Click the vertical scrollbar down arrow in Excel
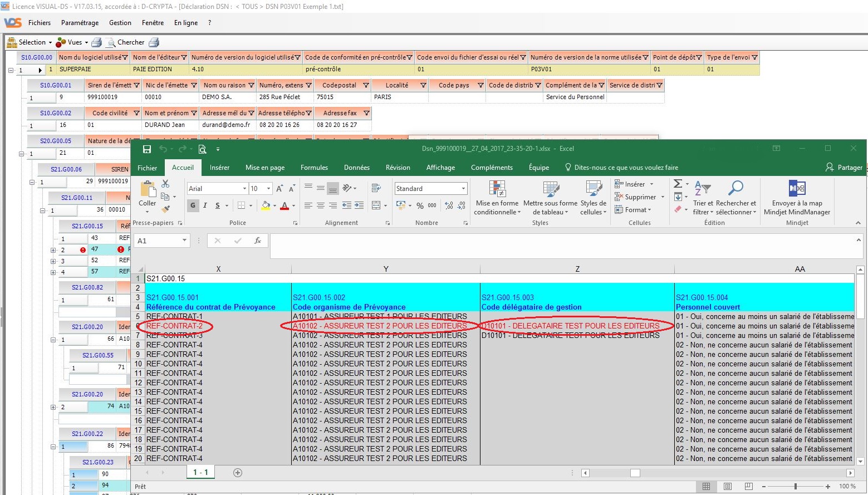 (x=861, y=461)
